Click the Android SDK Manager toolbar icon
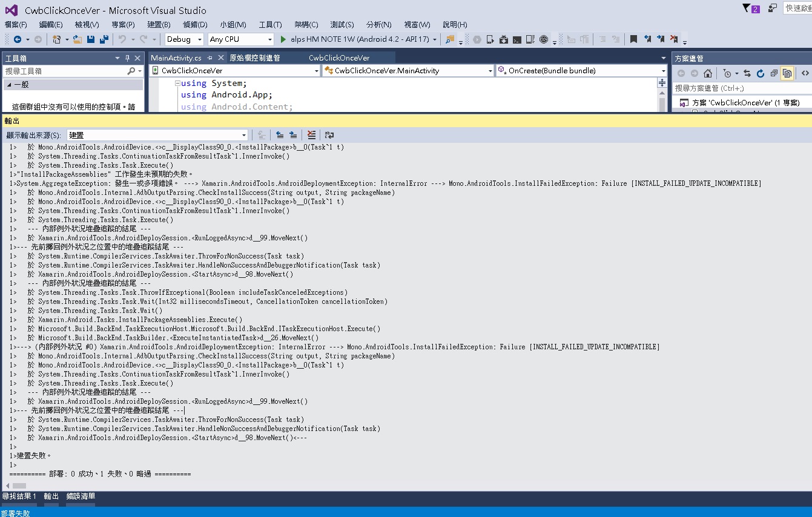The image size is (812, 517). 504,39
